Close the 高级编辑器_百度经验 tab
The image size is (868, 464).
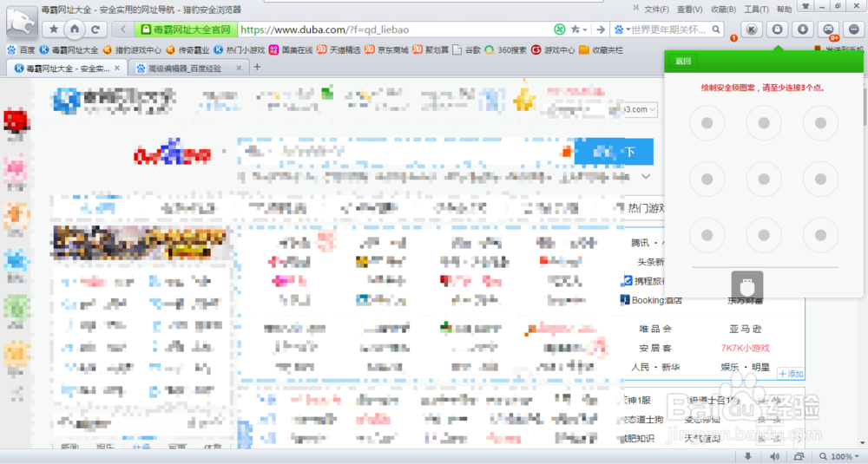click(x=239, y=68)
